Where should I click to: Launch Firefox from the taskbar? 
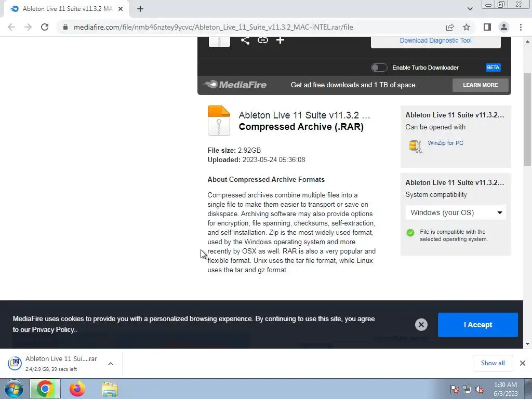(77, 389)
